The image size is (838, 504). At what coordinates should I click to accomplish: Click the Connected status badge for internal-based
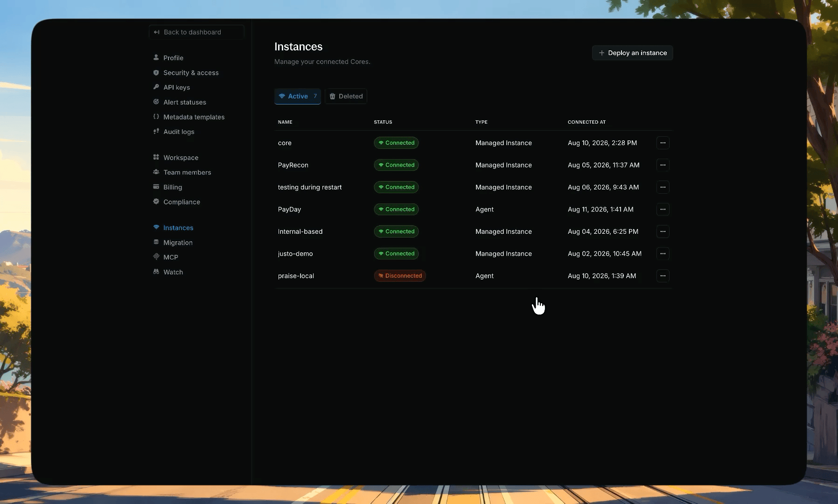396,231
